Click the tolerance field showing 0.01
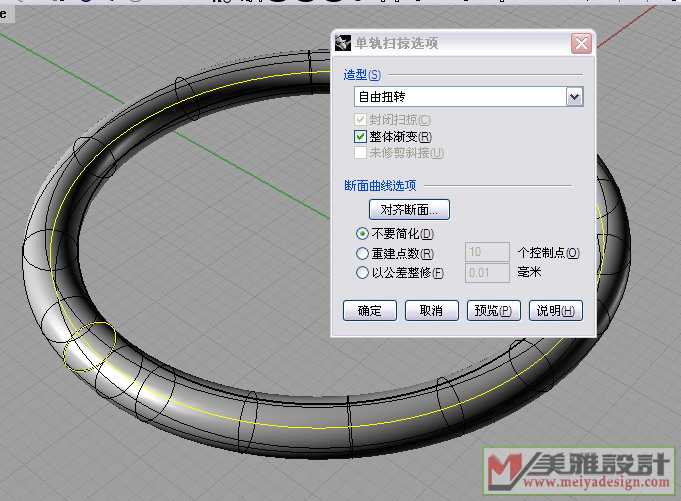Screen dimensions: 681x501 (x=487, y=273)
